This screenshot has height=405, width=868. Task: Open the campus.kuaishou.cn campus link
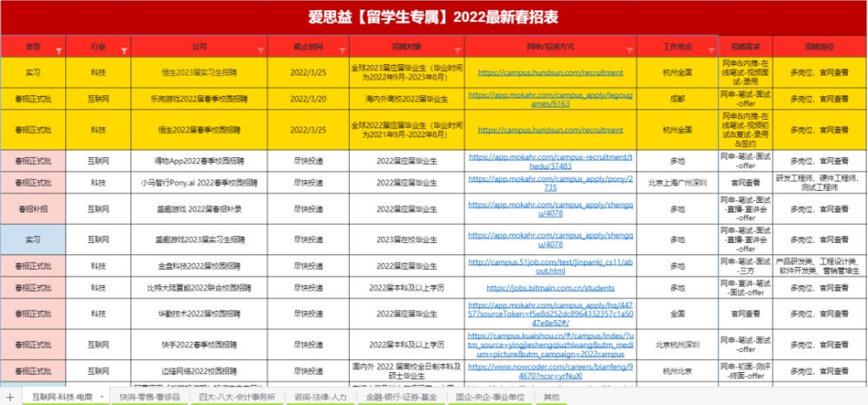tap(550, 344)
